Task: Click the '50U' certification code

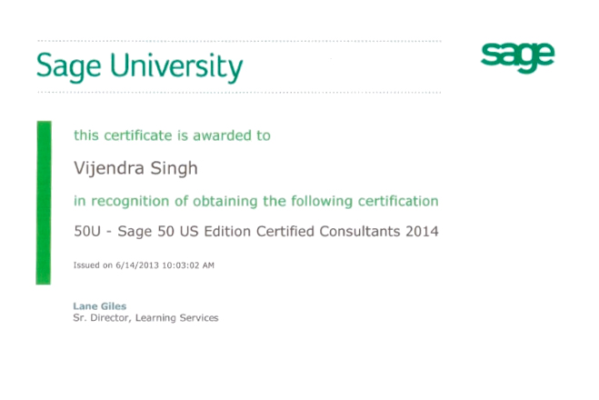Action: tap(87, 231)
